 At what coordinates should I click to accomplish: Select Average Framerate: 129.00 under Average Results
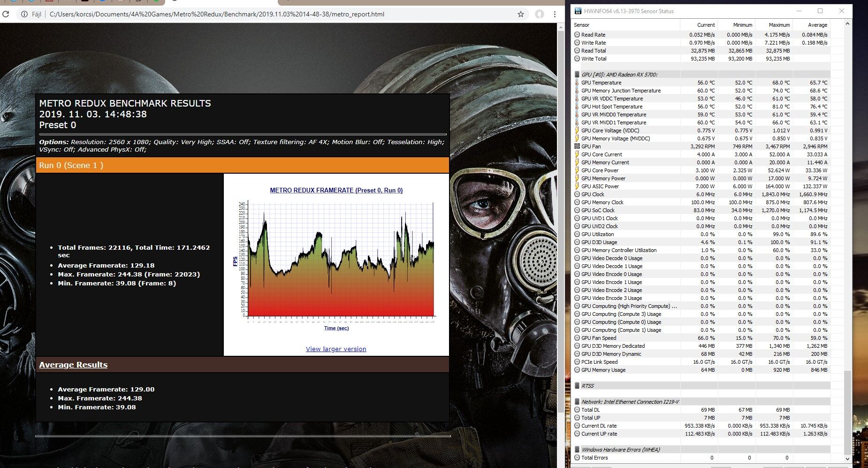coord(106,389)
